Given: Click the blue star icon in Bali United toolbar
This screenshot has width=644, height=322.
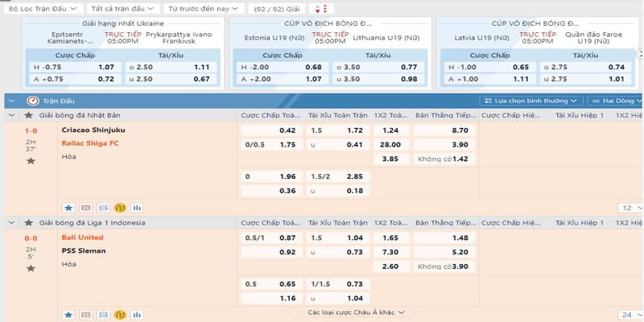Looking at the screenshot, I should click(x=68, y=315).
